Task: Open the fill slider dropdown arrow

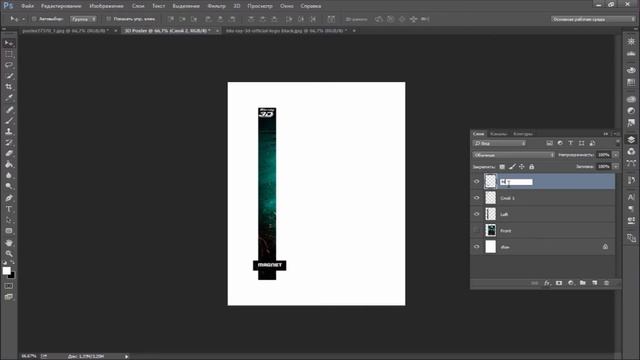Action: 616,167
